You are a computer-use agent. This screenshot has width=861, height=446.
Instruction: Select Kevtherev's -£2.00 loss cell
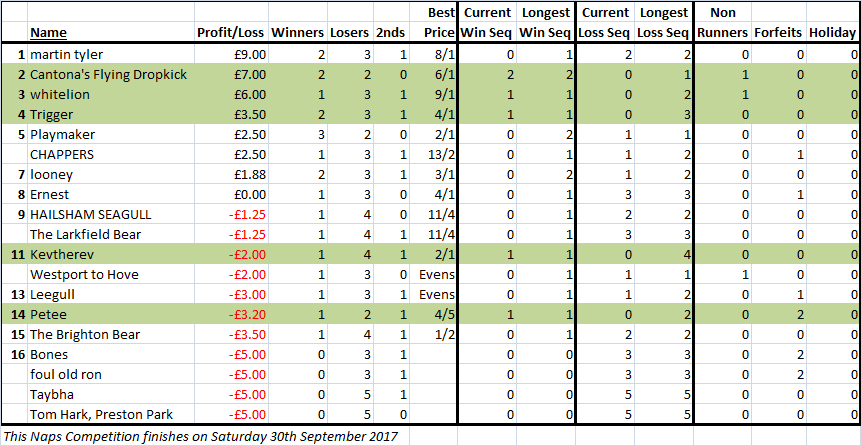(232, 254)
